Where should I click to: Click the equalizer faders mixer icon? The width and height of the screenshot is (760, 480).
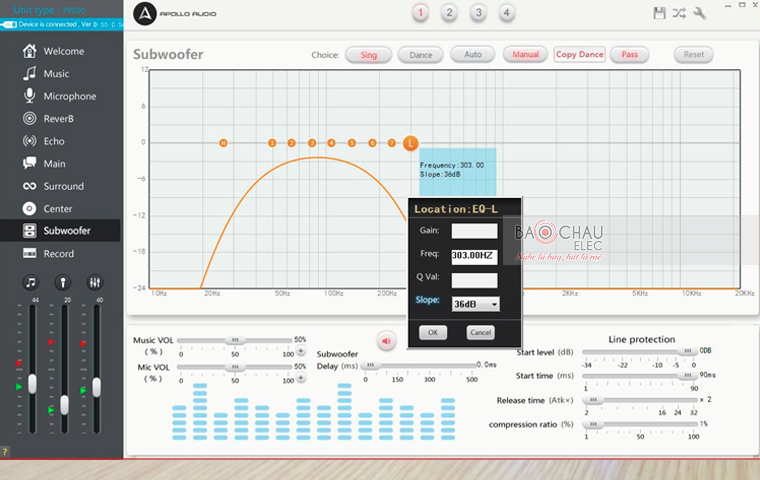pos(95,282)
